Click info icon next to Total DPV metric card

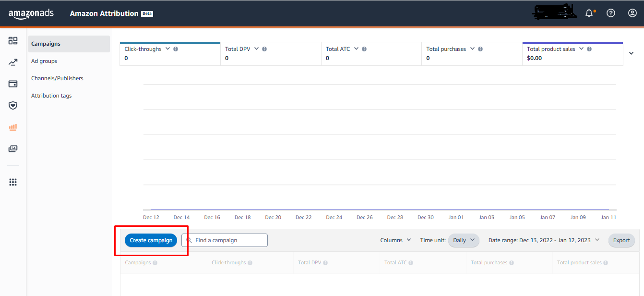tap(264, 49)
